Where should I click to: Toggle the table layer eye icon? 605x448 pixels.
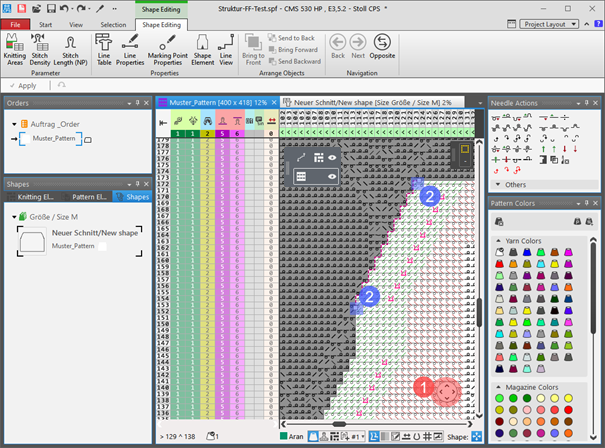pyautogui.click(x=333, y=175)
